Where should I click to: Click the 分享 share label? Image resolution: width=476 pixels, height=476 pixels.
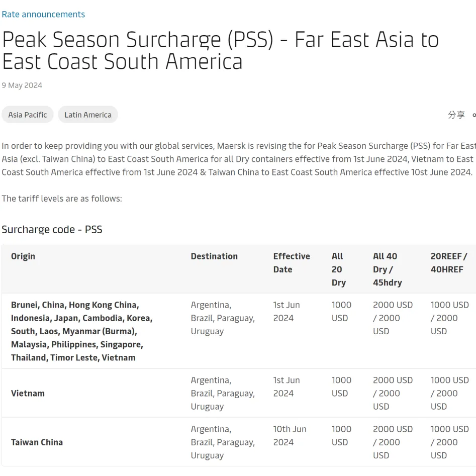point(456,115)
